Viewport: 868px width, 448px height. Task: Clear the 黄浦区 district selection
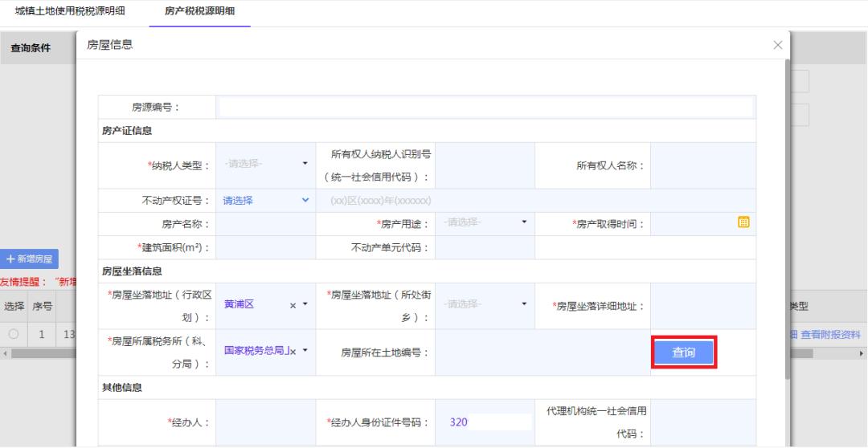click(x=293, y=306)
